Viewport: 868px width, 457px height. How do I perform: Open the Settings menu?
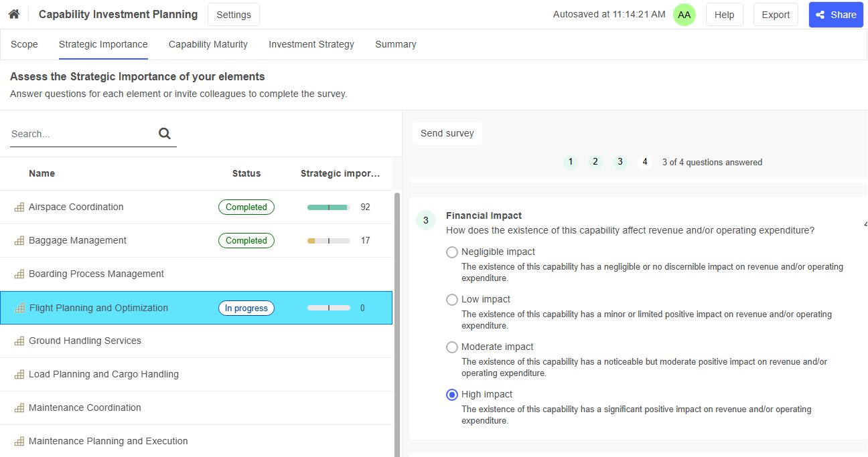click(234, 15)
